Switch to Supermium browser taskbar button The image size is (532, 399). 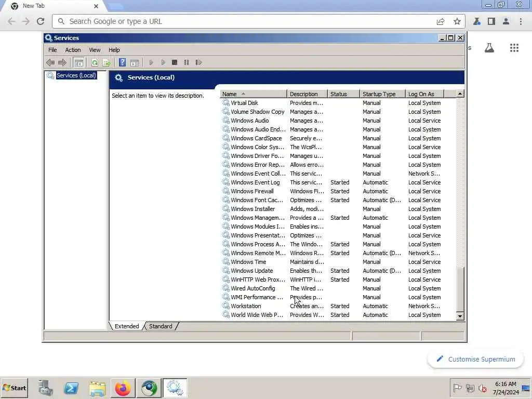pyautogui.click(x=149, y=388)
